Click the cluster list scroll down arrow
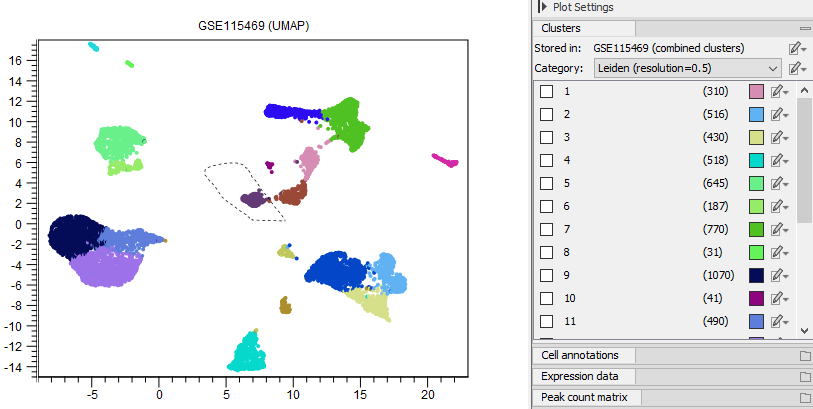Image resolution: width=813 pixels, height=409 pixels. 804,328
